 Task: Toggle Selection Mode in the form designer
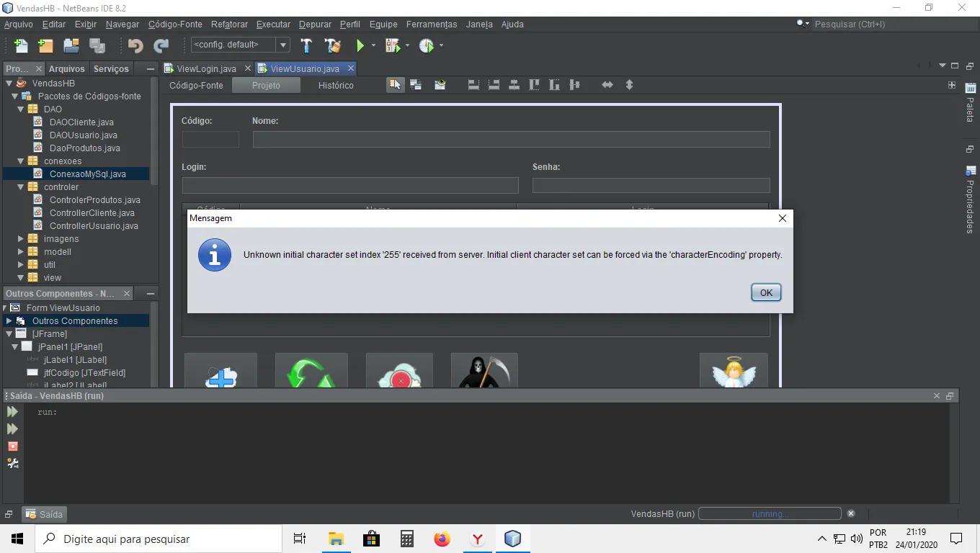click(x=395, y=85)
